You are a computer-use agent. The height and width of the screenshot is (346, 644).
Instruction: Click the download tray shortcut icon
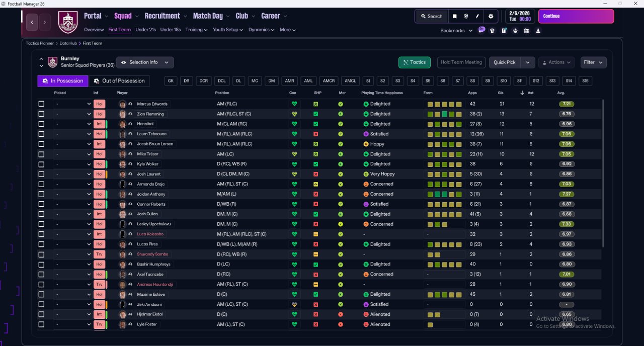538,31
